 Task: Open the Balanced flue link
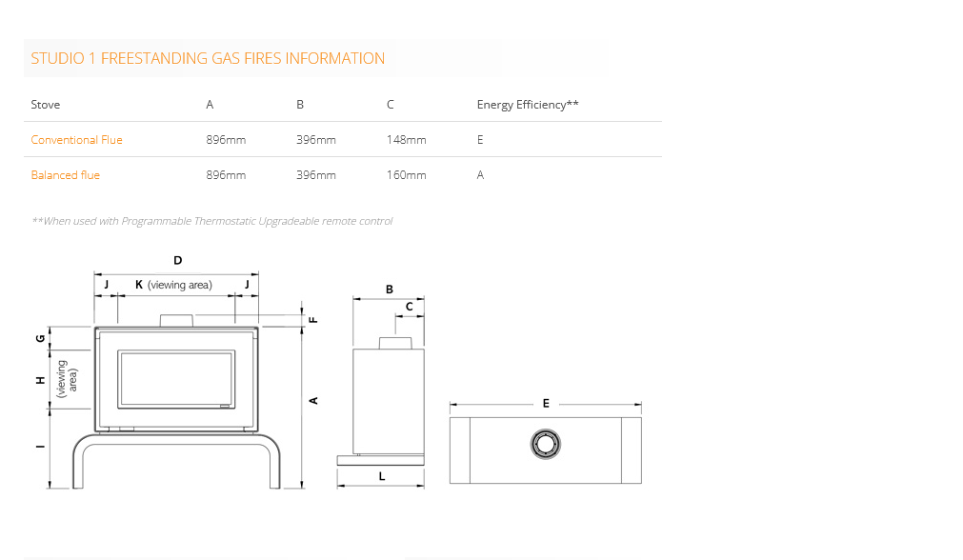point(65,175)
